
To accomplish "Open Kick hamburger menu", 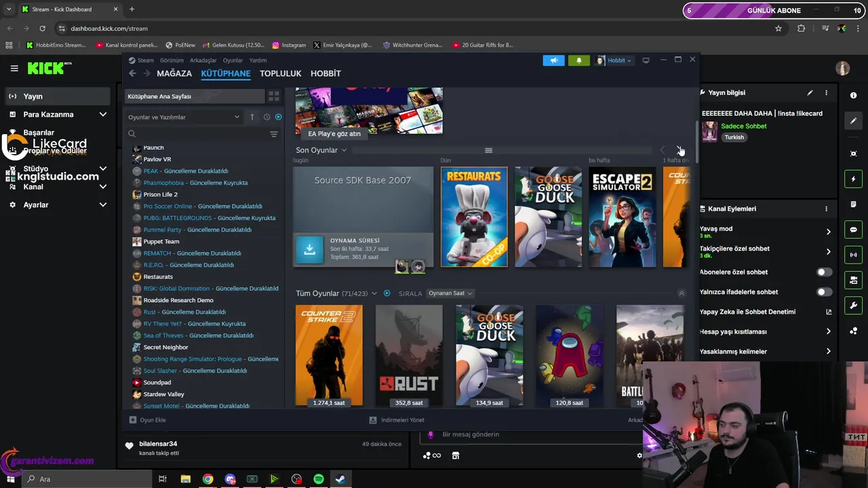I will [x=14, y=68].
